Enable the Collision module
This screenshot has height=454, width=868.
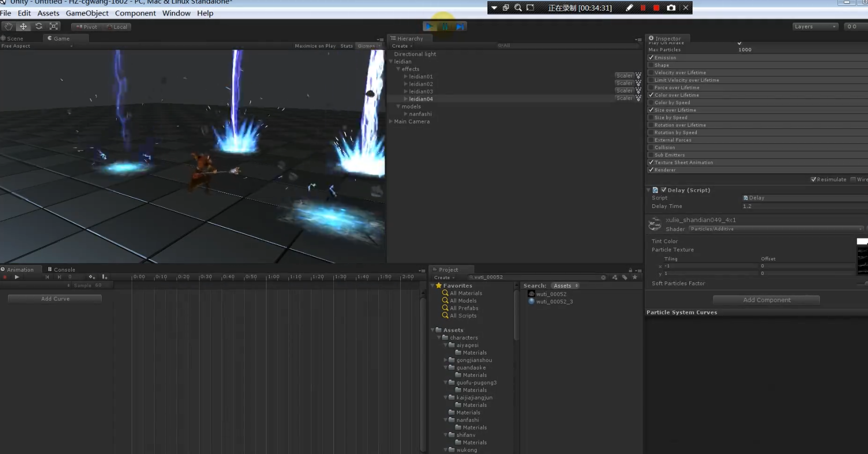651,148
